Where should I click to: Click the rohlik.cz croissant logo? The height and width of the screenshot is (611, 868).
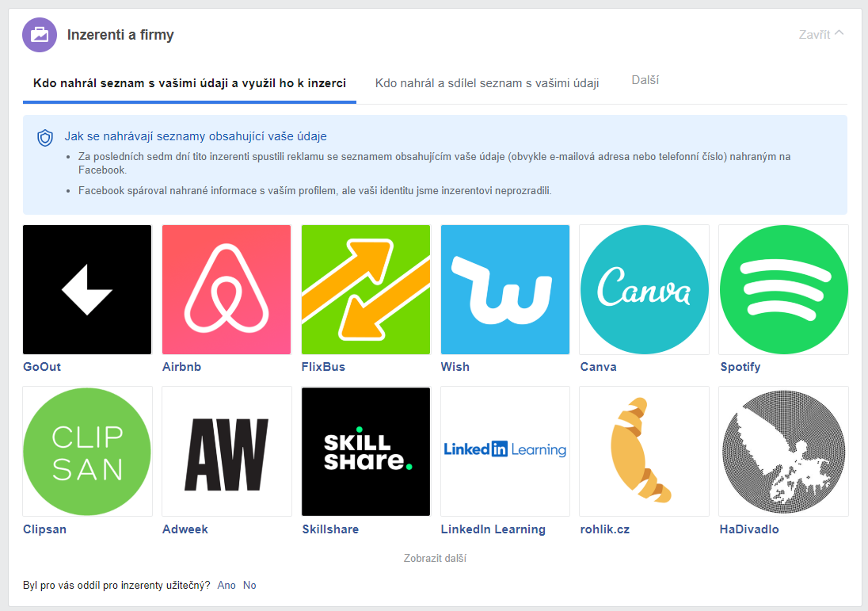pyautogui.click(x=644, y=451)
